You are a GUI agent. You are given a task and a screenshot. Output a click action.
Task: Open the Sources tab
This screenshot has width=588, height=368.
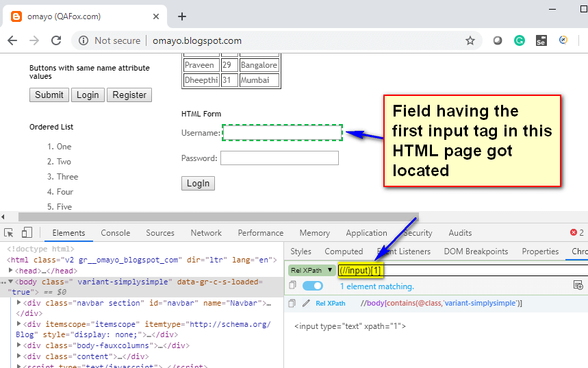(x=160, y=233)
